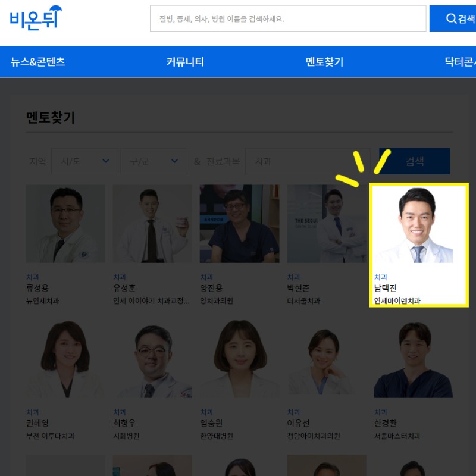Screen dimensions: 476x476
Task: Open the 멘토찾기 menu item
Action: click(x=324, y=62)
